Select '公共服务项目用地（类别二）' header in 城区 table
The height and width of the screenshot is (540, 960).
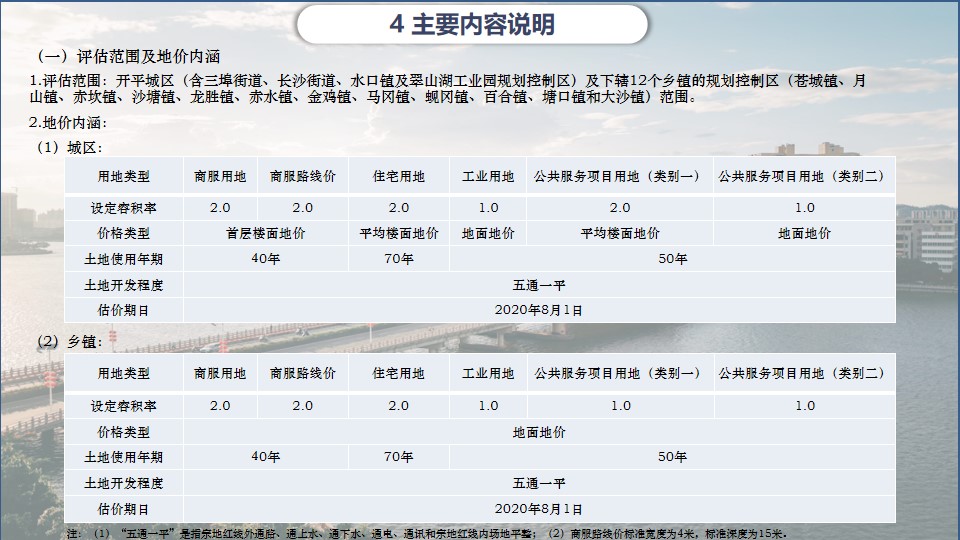804,177
